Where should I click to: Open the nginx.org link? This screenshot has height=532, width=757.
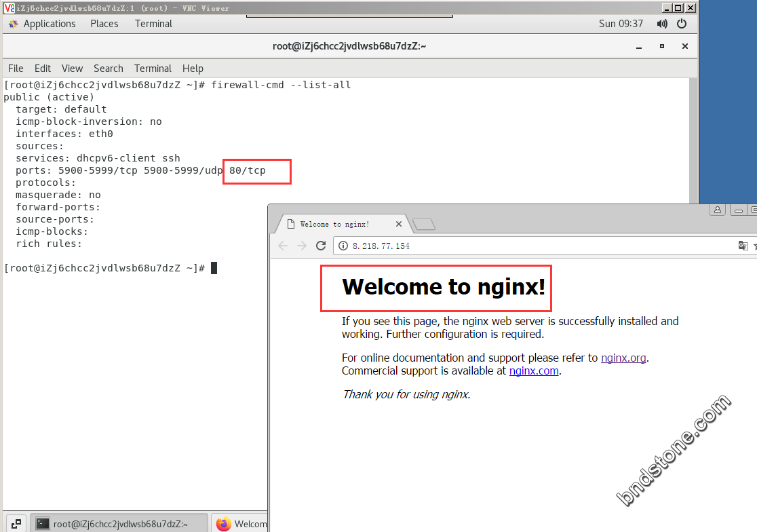[x=623, y=358]
